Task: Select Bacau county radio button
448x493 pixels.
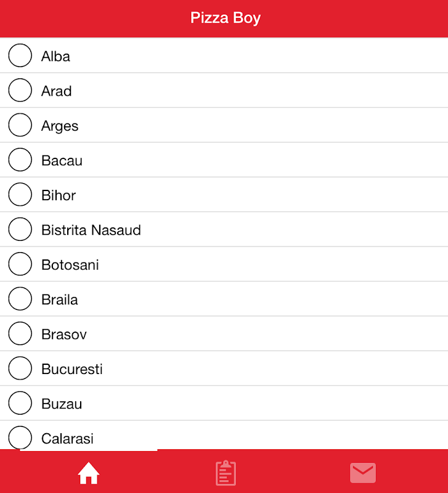Action: (x=20, y=160)
